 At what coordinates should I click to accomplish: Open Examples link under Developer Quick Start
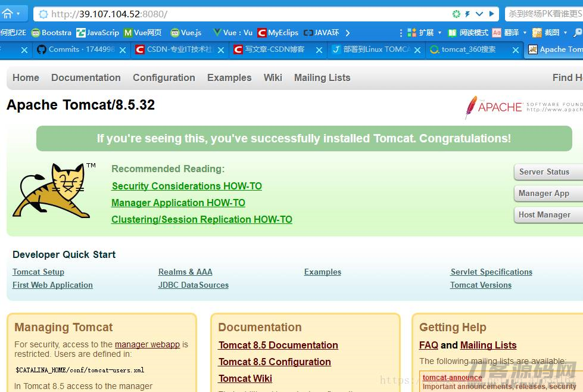click(x=323, y=272)
